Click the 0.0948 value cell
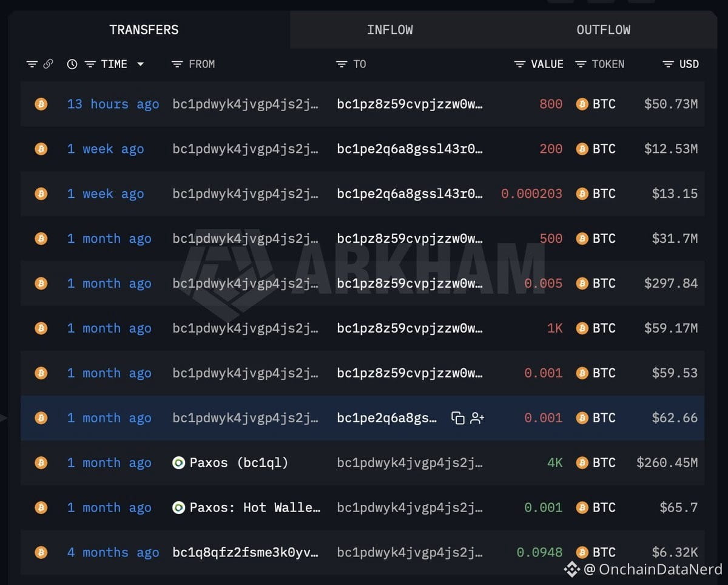 click(539, 553)
